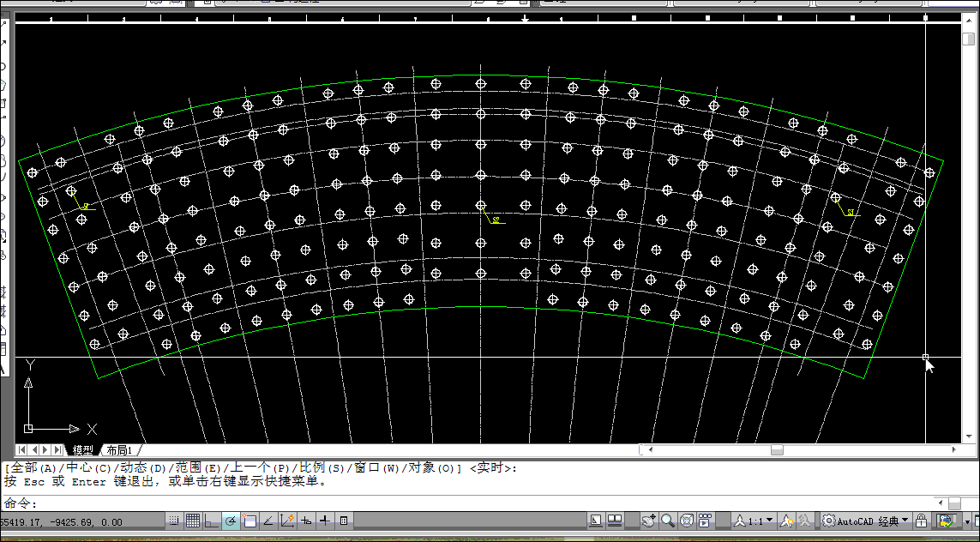Select the 模型 model tab
The image size is (980, 542).
pyautogui.click(x=83, y=450)
